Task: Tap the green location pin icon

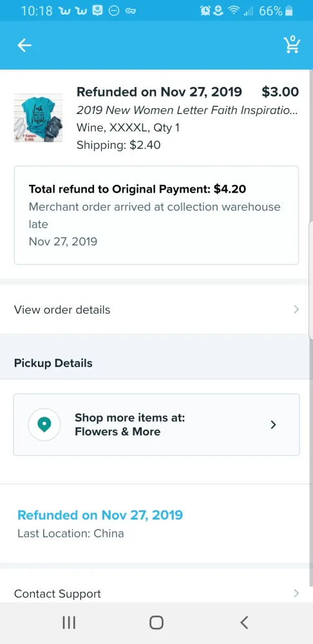Action: tap(44, 424)
